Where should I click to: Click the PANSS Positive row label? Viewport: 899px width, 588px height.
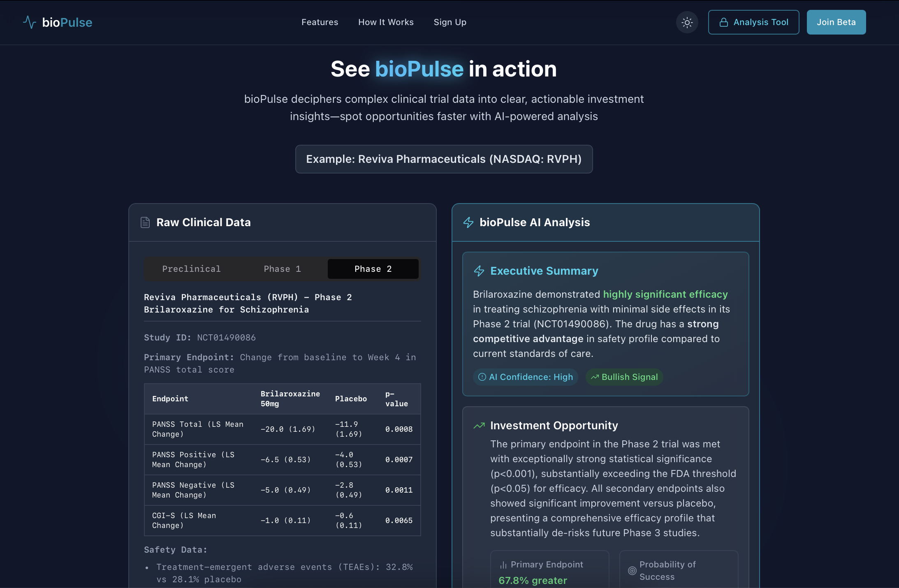pyautogui.click(x=193, y=460)
